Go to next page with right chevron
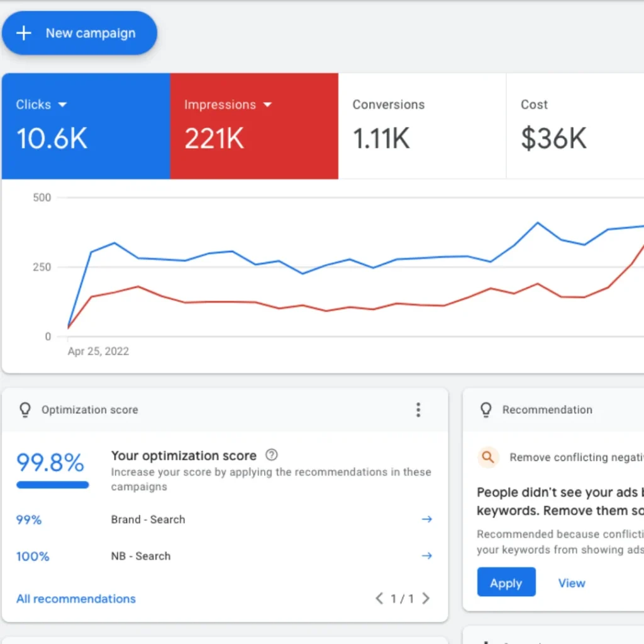Screen dimensions: 644x644 [x=426, y=599]
